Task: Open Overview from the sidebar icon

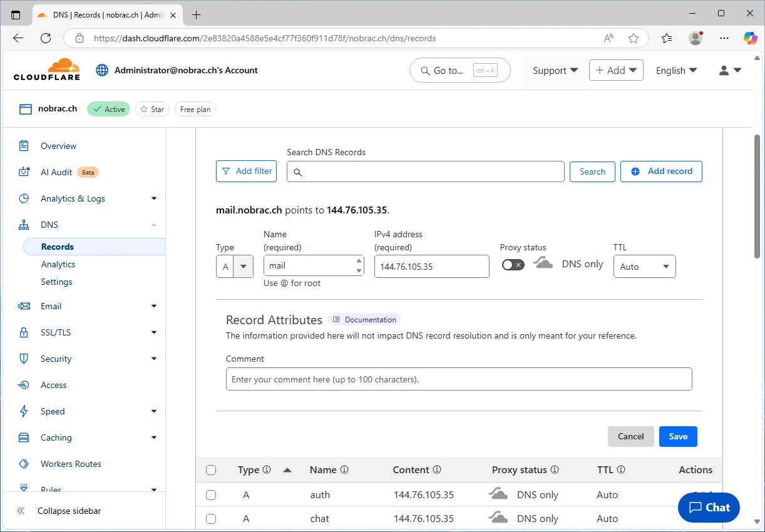Action: click(x=24, y=146)
